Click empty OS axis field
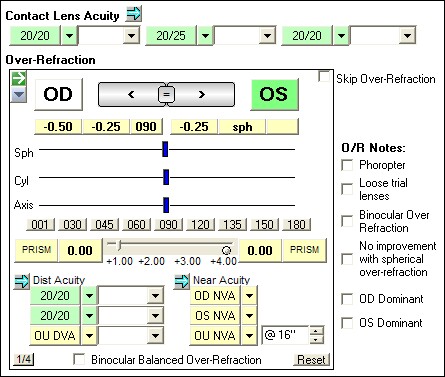 pyautogui.click(x=282, y=127)
